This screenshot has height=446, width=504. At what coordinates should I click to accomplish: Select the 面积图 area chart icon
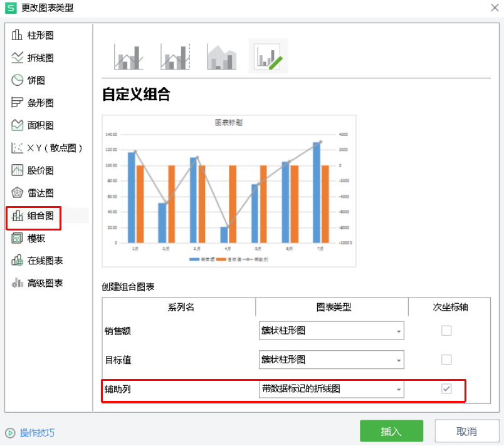(x=17, y=125)
